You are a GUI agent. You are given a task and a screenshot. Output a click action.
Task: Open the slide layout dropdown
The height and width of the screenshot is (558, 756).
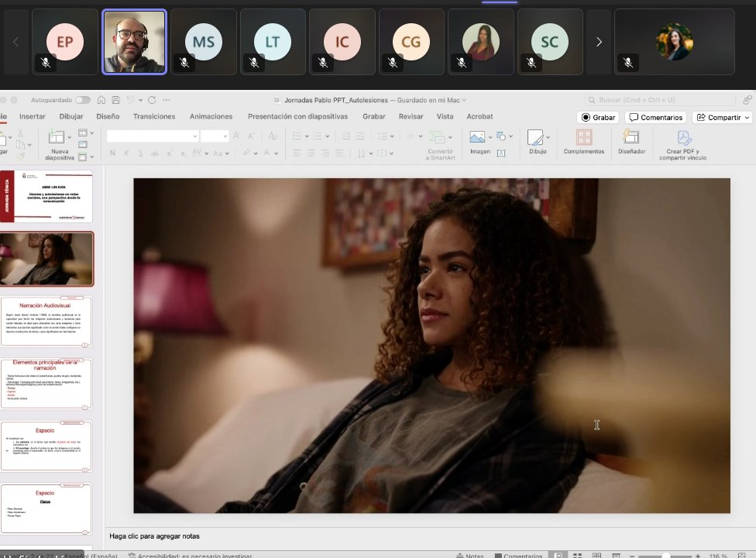coord(86,133)
